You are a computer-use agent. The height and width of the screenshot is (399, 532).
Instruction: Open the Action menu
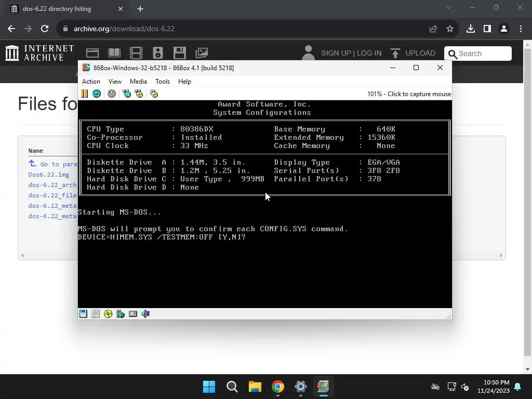[91, 82]
